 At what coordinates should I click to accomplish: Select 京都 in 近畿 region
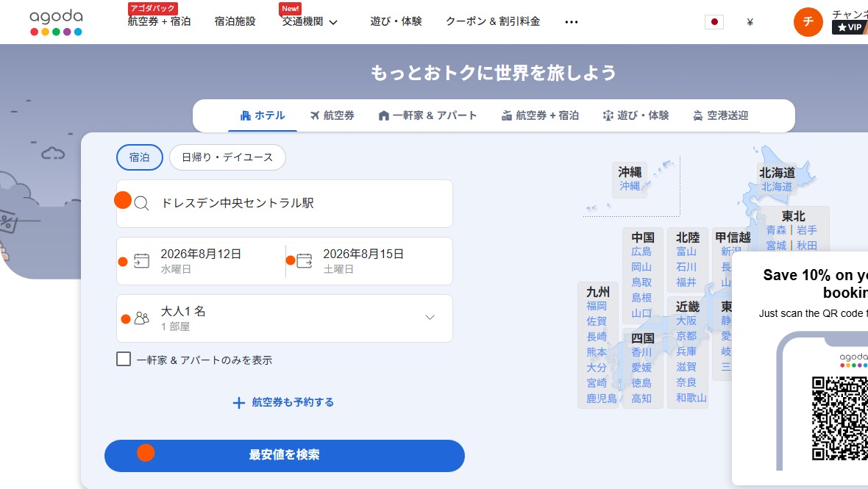(686, 336)
